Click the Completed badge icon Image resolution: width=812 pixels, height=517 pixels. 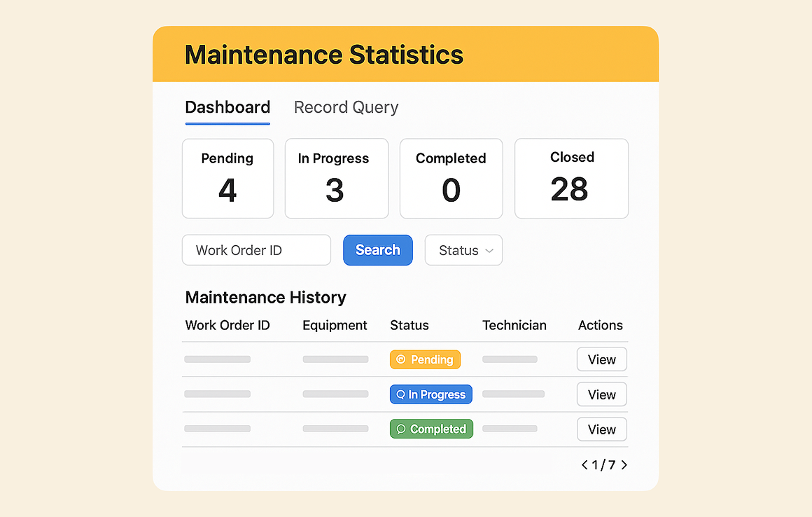[401, 429]
